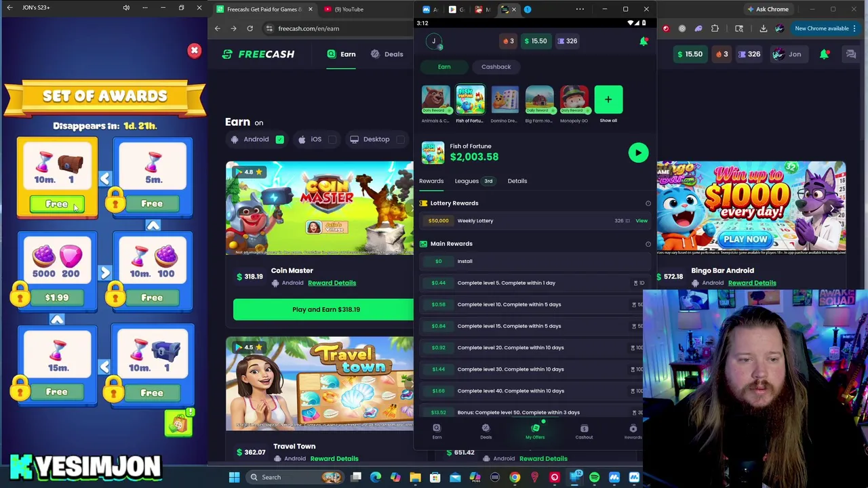This screenshot has height=488, width=868.
Task: Click Play and Earn $318.19 button
Action: pyautogui.click(x=323, y=310)
